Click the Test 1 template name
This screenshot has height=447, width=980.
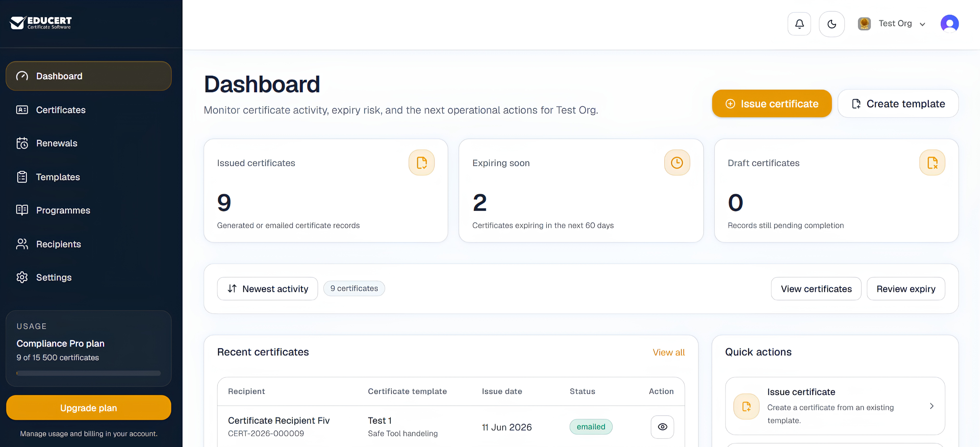tap(380, 420)
